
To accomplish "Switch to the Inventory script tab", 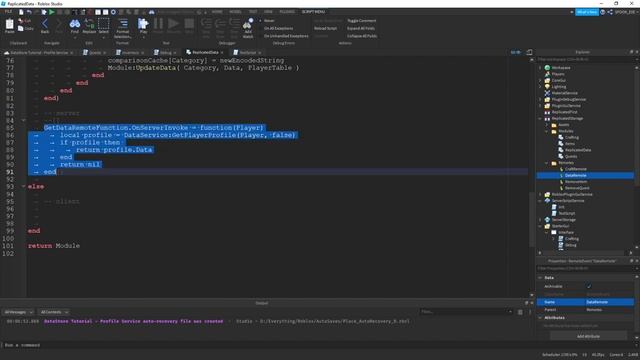I will pyautogui.click(x=130, y=53).
